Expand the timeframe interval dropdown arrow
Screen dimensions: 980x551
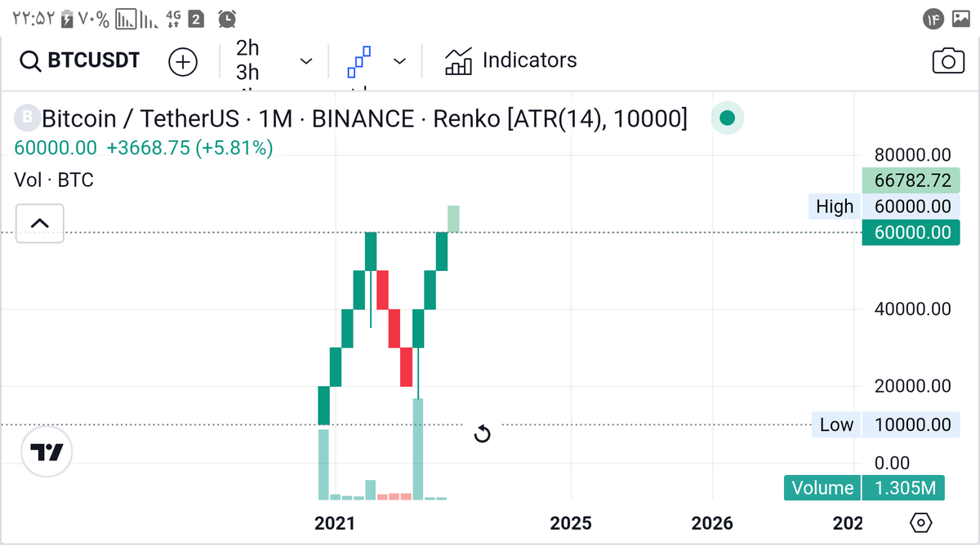(x=306, y=61)
